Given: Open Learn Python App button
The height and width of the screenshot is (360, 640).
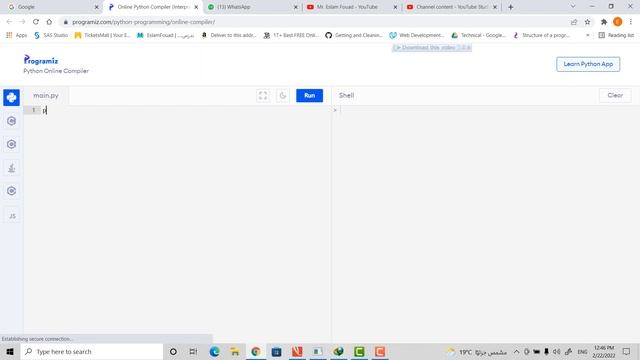Looking at the screenshot, I should [588, 64].
